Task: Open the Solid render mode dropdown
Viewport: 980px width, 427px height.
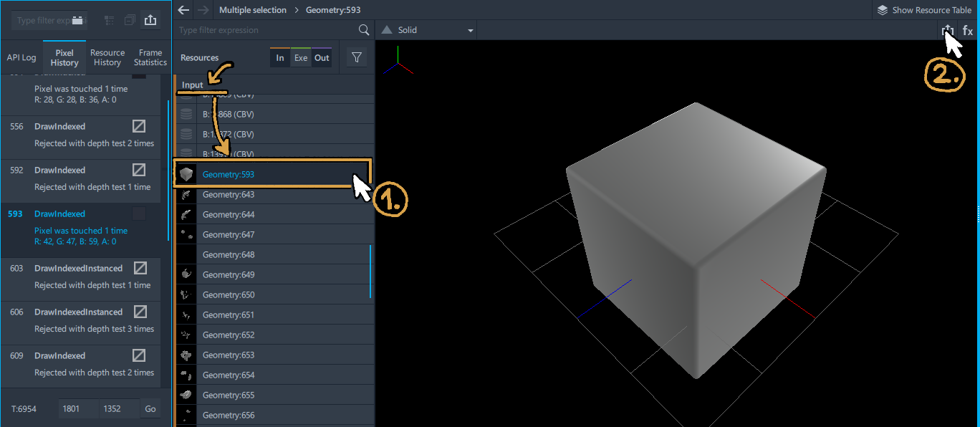Action: [427, 30]
